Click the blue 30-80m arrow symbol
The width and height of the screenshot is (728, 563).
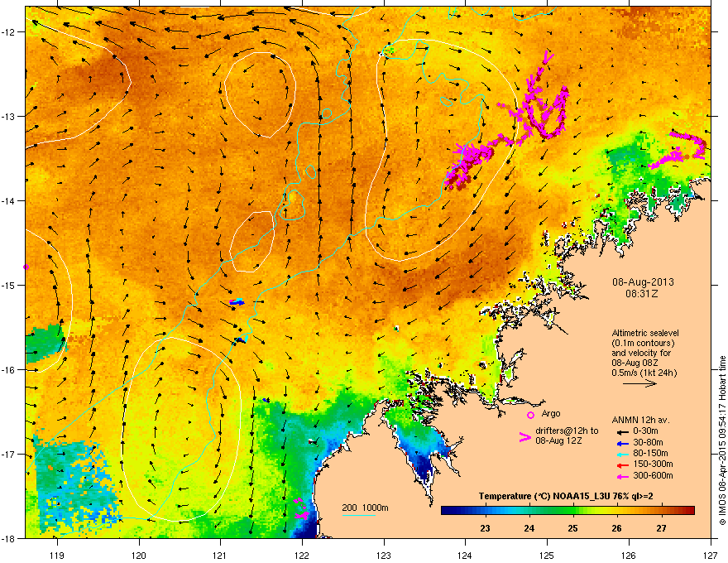[x=621, y=443]
